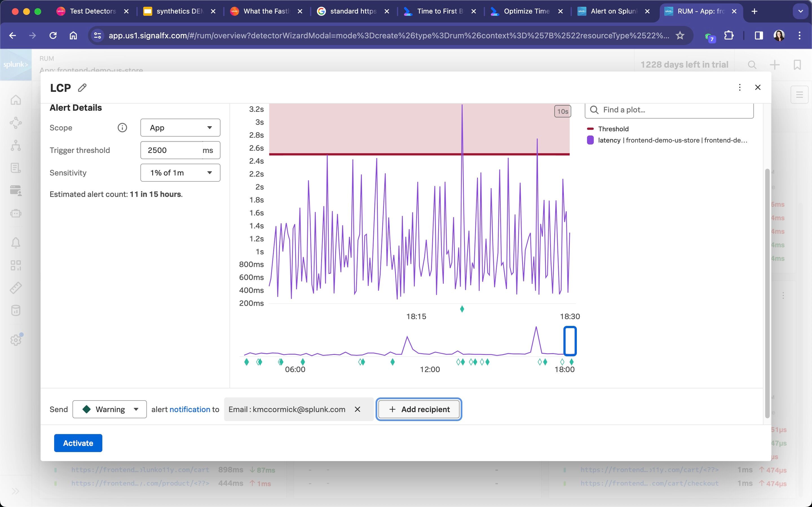Follow the notification link
The width and height of the screenshot is (812, 507).
[189, 410]
